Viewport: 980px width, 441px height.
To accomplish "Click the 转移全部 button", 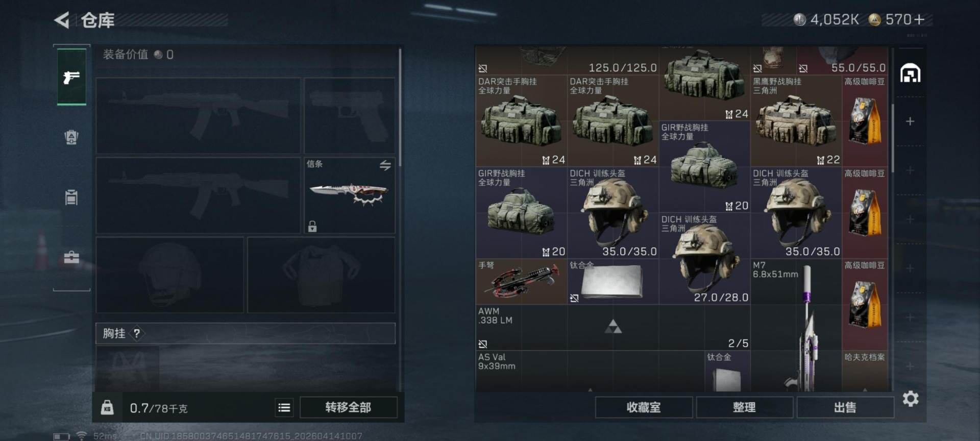I will click(x=349, y=407).
